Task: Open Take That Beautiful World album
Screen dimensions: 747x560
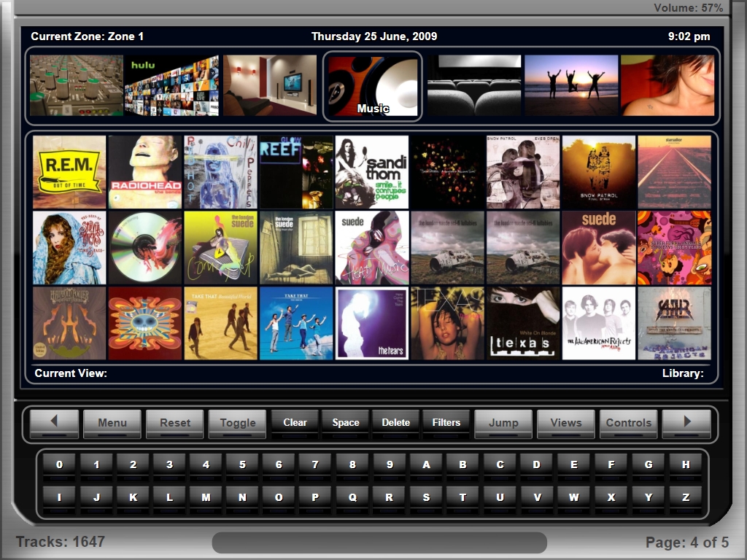Action: (221, 323)
